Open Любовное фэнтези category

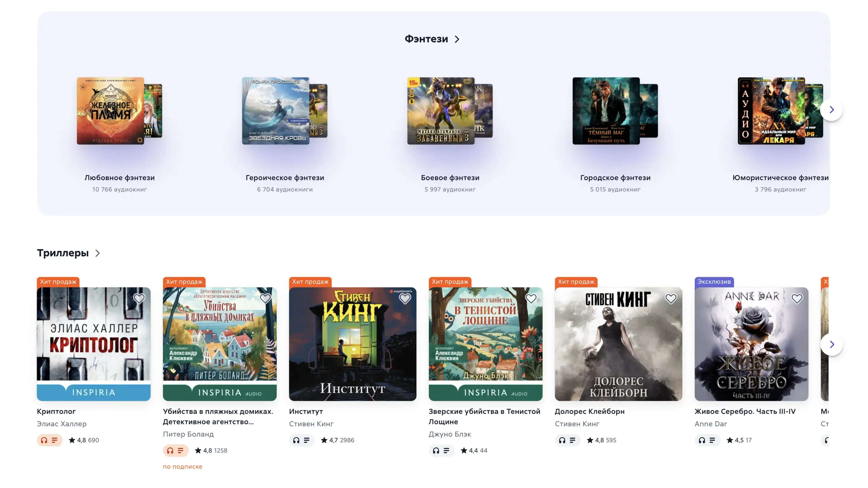click(120, 177)
